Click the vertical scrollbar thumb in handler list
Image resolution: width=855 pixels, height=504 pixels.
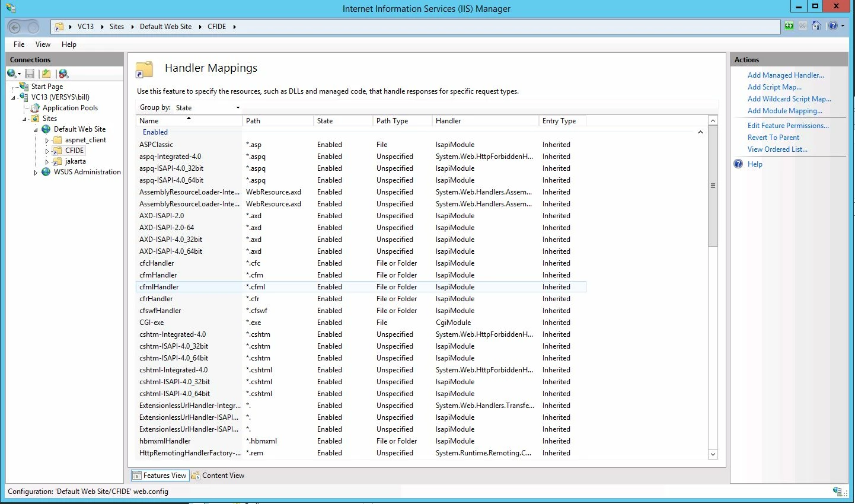713,186
